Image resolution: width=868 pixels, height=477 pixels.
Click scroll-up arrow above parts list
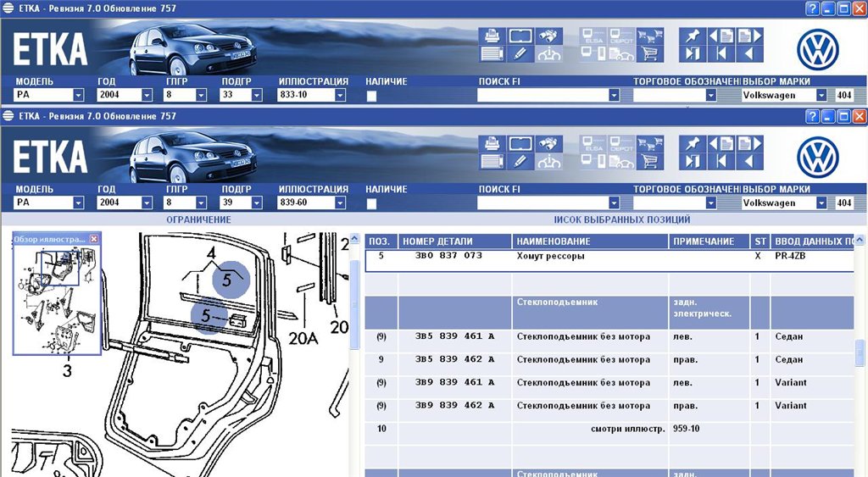(860, 240)
